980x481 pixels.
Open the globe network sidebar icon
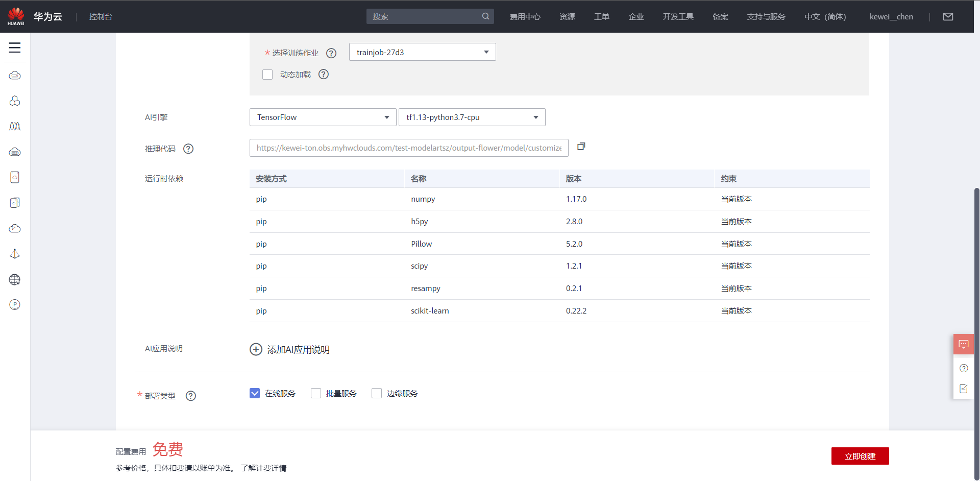pyautogui.click(x=15, y=279)
